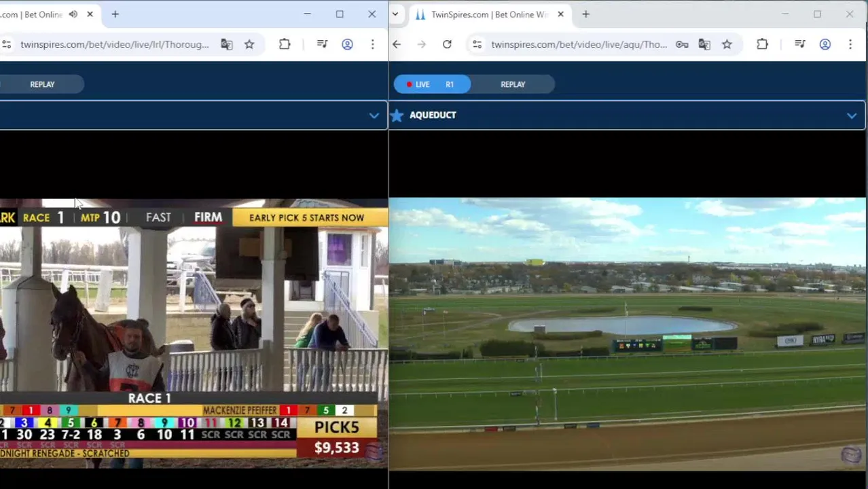Close the left window's Bet Online tab

(x=90, y=14)
